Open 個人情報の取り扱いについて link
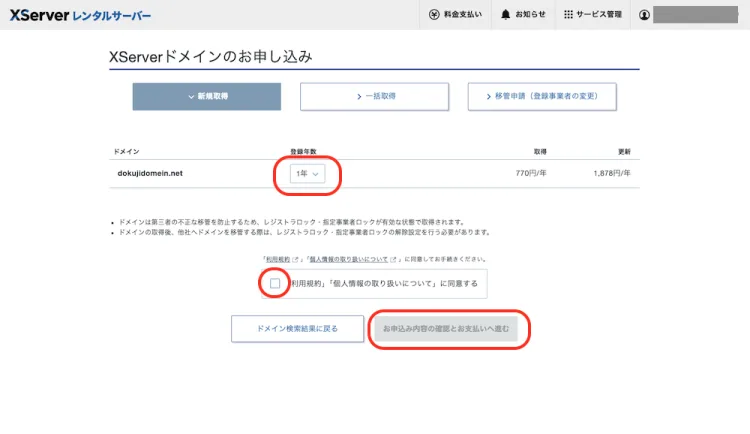The height and width of the screenshot is (434, 750). click(349, 259)
